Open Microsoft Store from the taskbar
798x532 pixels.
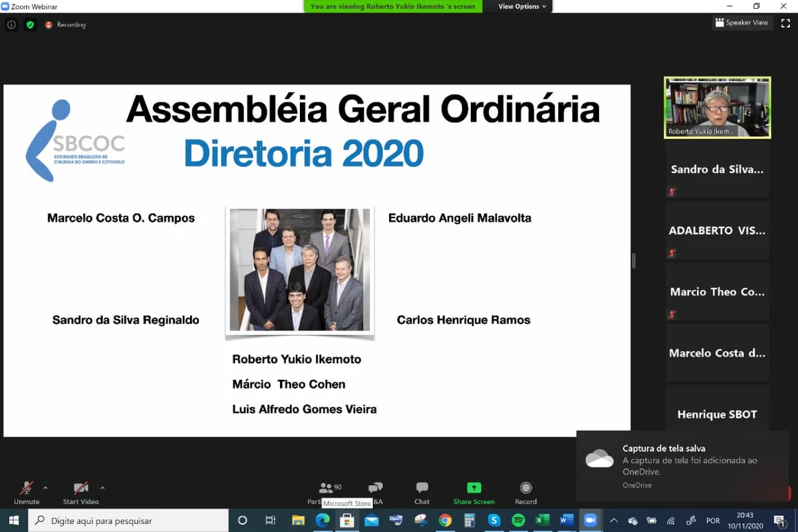click(346, 521)
